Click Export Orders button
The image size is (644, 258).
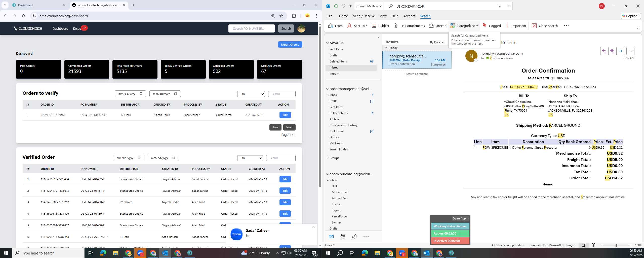290,45
